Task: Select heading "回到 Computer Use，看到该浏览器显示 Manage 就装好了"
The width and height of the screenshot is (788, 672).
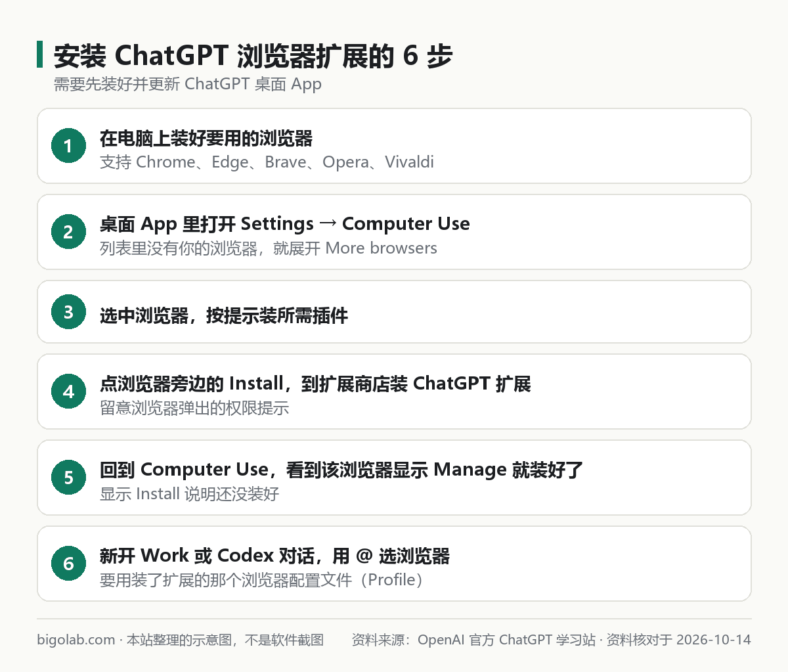Action: (341, 470)
